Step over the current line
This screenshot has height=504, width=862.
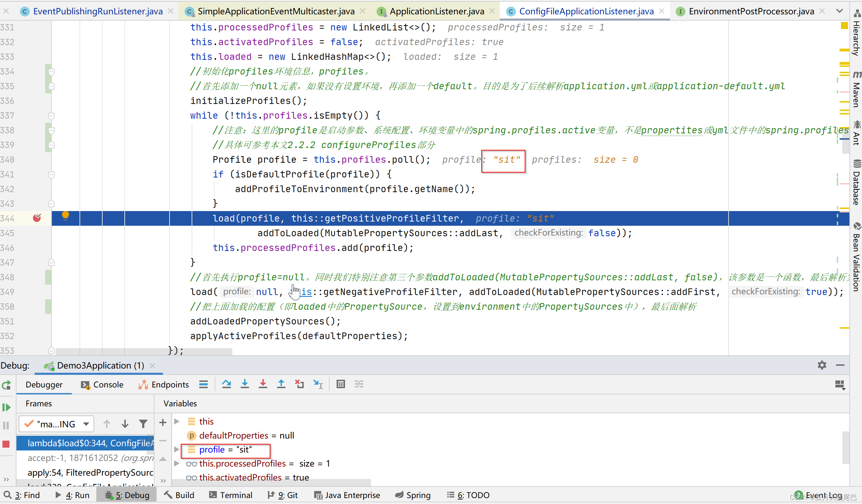(227, 384)
